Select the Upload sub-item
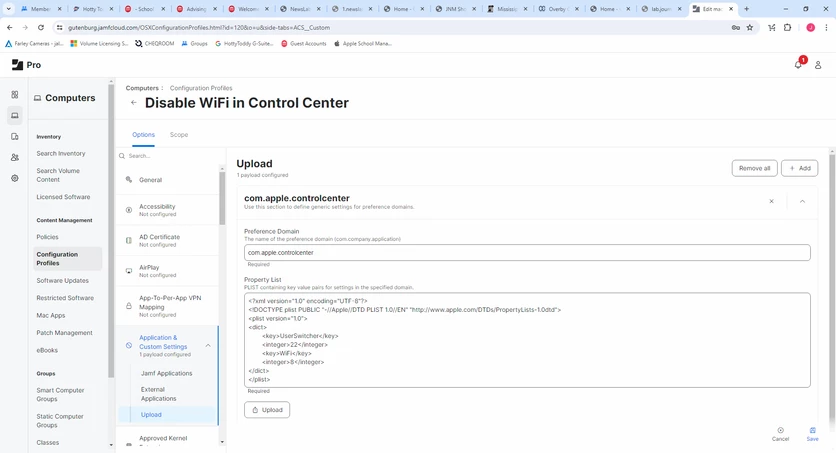Screen dimensions: 836x453 151,414
